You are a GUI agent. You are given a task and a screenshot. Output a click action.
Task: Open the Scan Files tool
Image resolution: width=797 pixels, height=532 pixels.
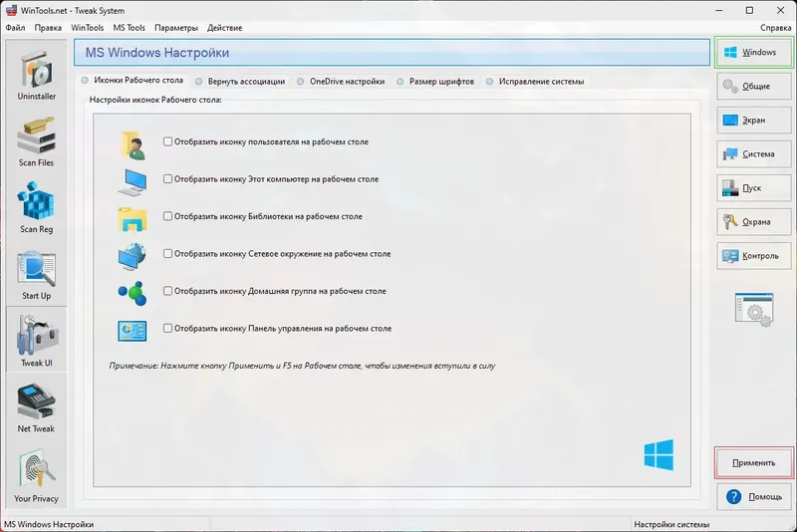(x=36, y=140)
